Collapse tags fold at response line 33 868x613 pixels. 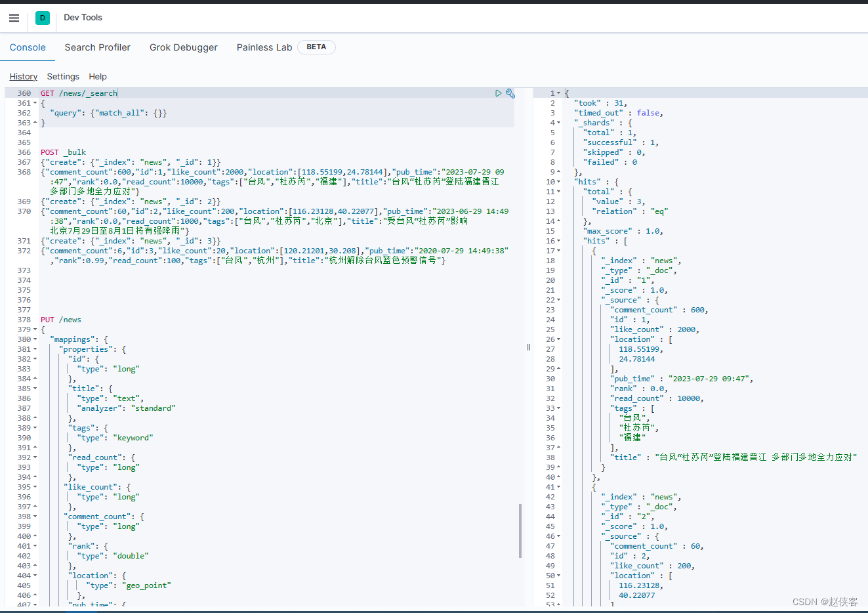[558, 408]
